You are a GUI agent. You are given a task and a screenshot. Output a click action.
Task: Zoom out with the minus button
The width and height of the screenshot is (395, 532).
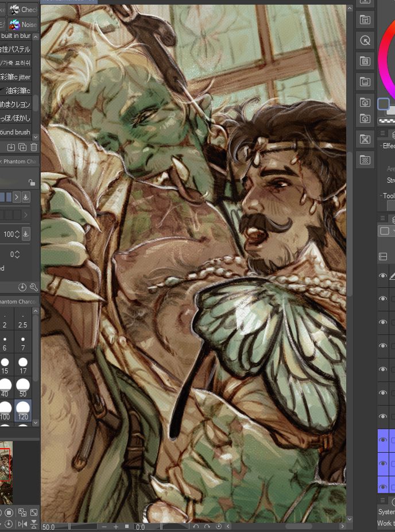104,527
